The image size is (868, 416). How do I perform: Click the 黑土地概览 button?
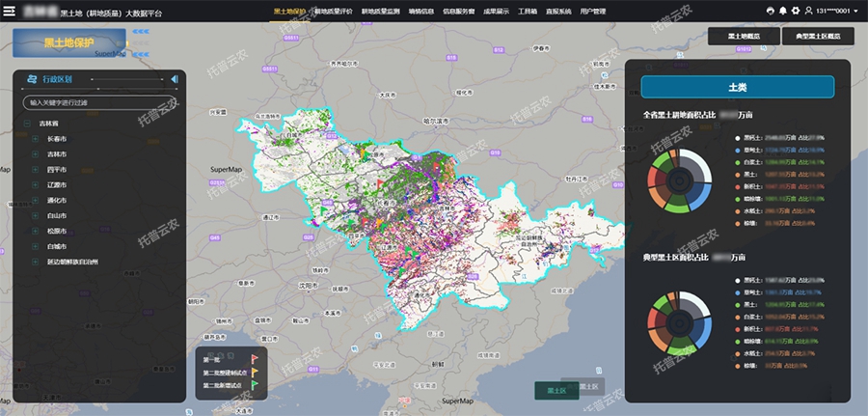point(743,36)
